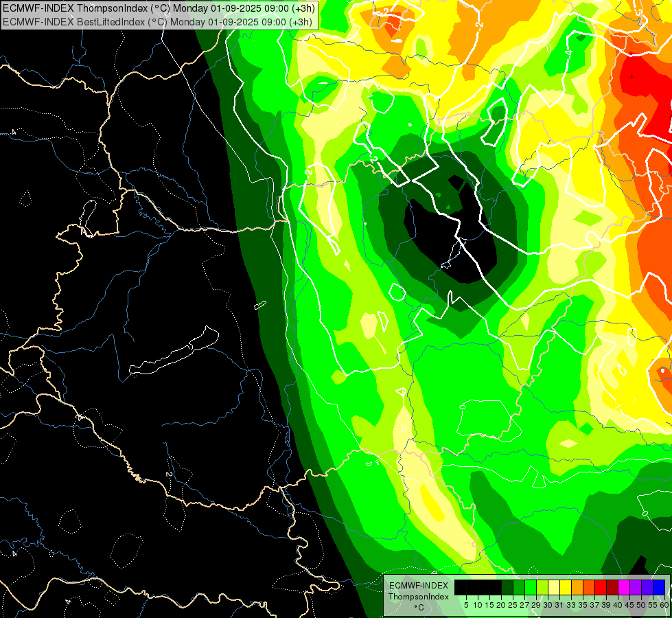This screenshot has height=618, width=672.
Task: Select the blue 55–60 legend swatch
Action: (x=659, y=587)
